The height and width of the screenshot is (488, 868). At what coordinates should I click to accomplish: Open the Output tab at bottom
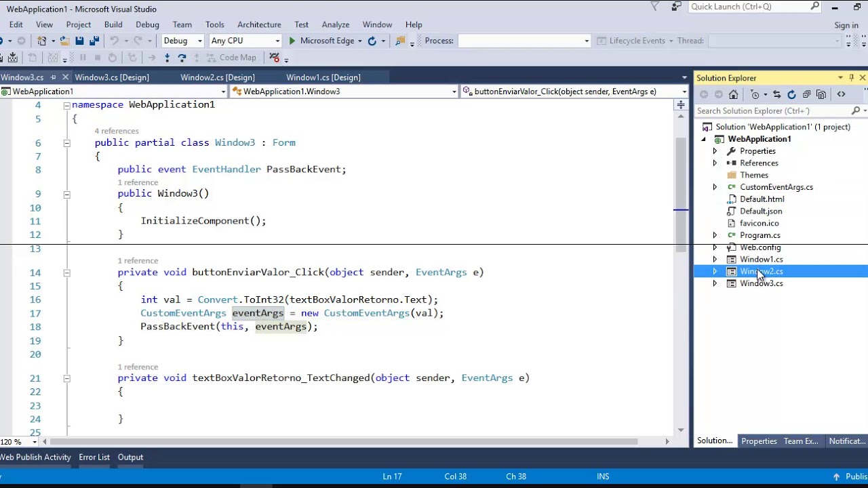[130, 457]
